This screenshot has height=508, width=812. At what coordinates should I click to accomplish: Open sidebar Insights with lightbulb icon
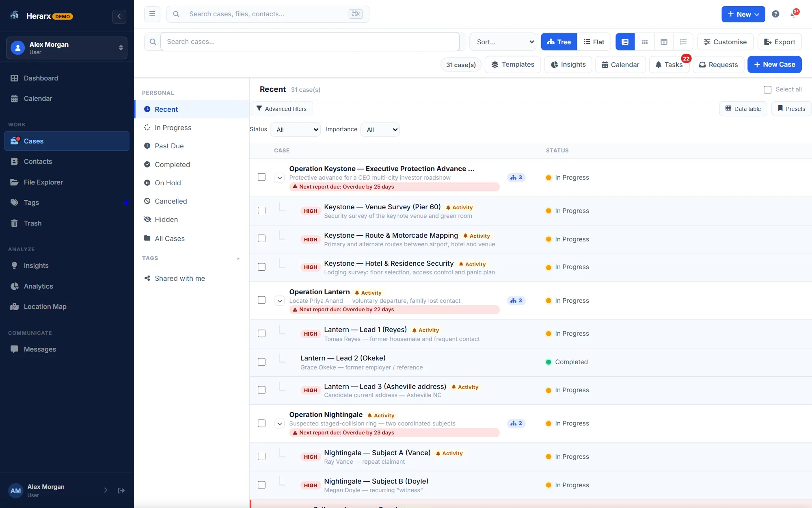pos(67,265)
